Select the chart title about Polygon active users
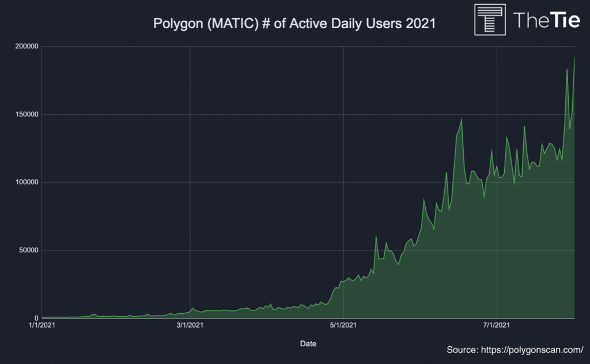Screen dimensions: 590x364 [294, 24]
